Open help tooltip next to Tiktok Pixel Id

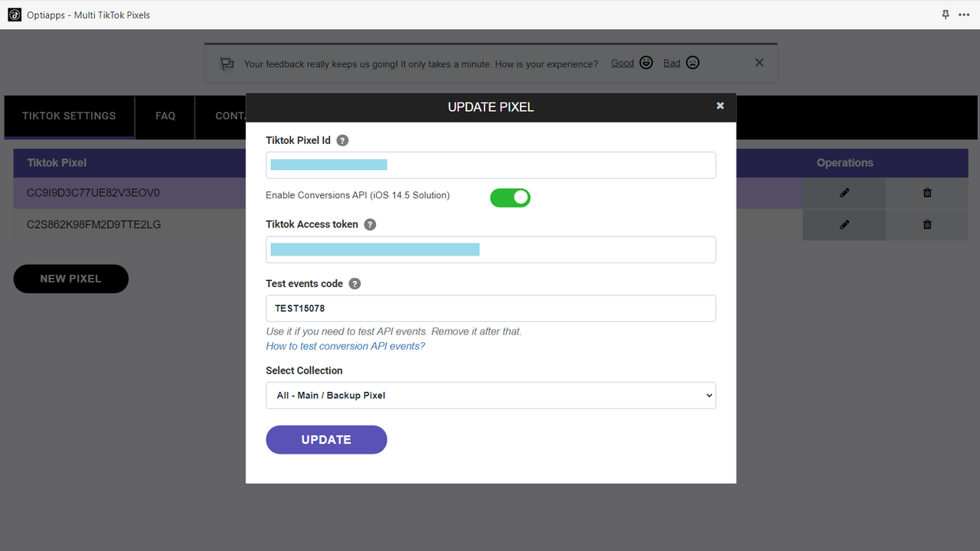tap(341, 140)
